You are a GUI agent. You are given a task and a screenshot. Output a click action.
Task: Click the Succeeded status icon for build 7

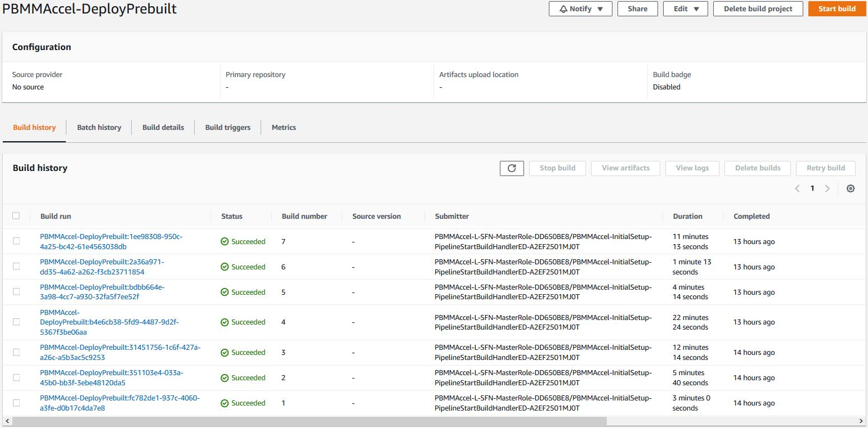point(225,242)
